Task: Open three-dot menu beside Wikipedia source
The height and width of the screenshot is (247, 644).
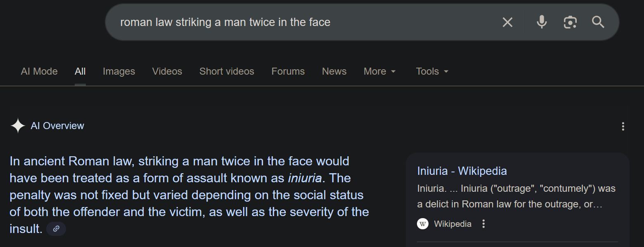Action: coord(484,224)
